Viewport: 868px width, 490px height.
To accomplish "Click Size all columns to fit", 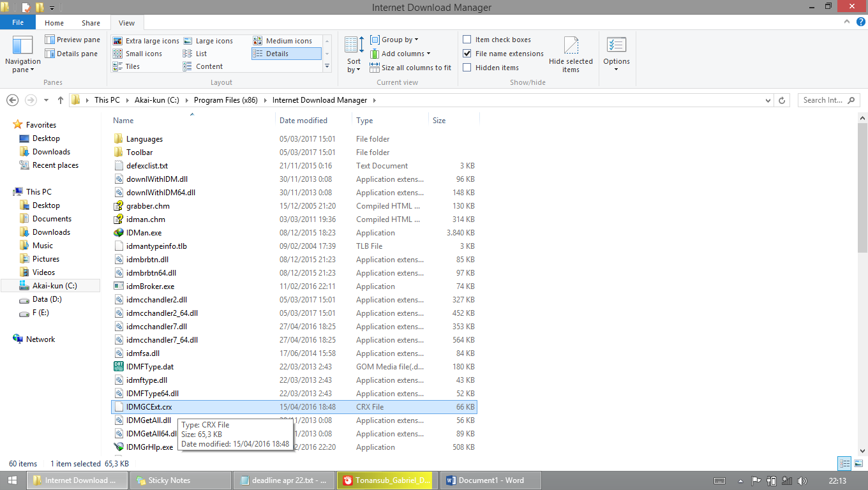I will click(410, 68).
